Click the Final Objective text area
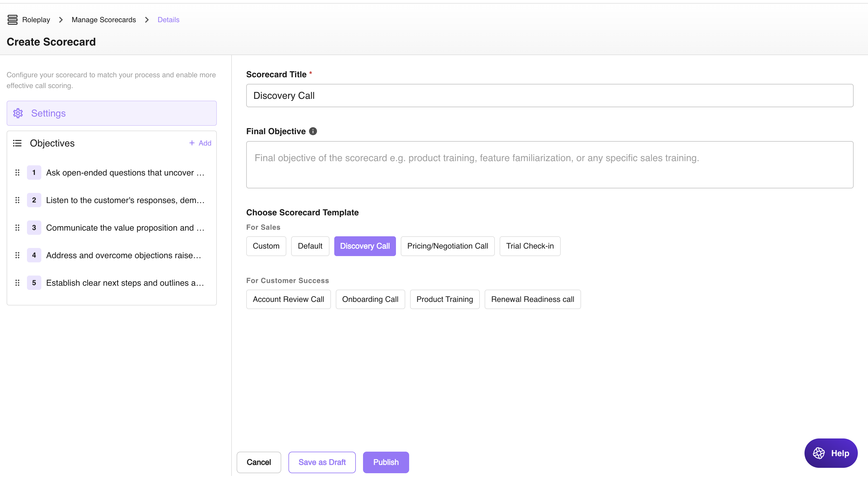868x478 pixels. point(549,165)
